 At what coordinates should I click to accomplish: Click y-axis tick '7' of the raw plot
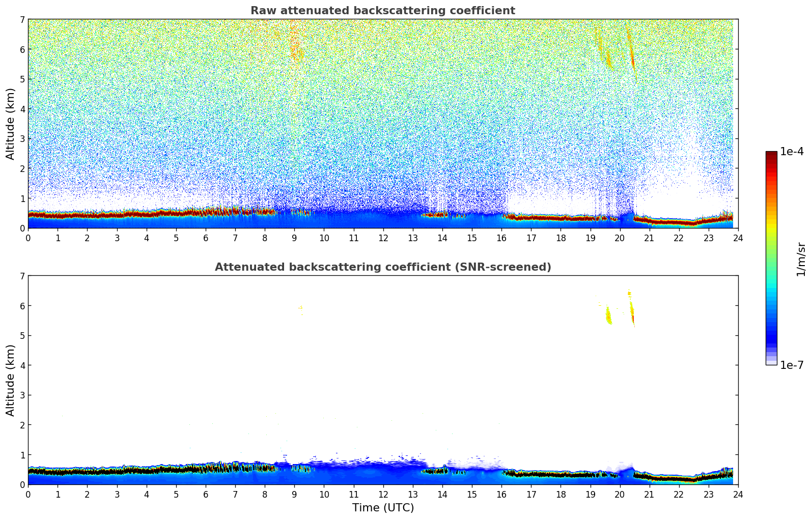[22, 19]
